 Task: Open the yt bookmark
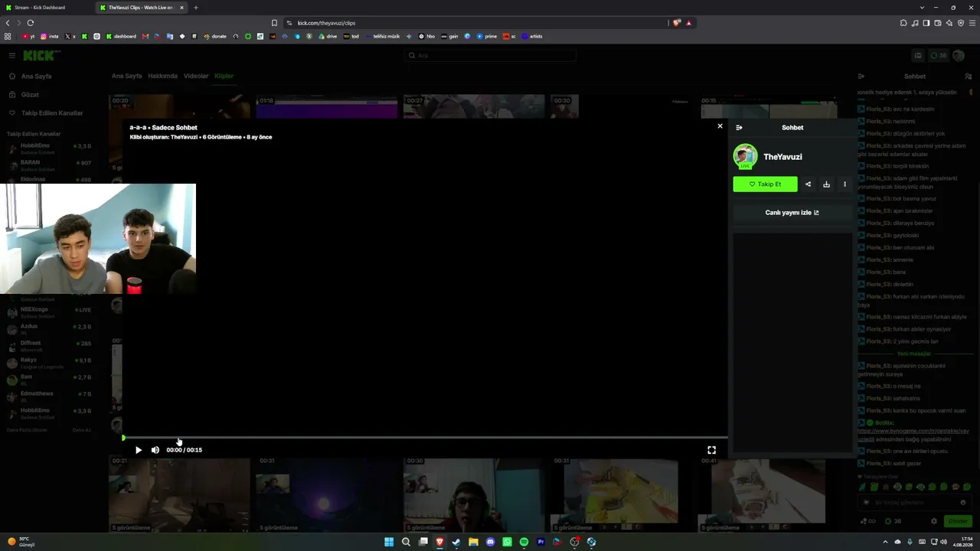29,36
